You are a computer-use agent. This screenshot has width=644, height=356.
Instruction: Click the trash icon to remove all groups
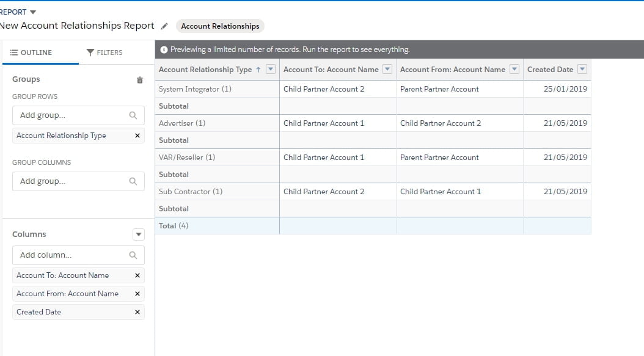click(x=139, y=79)
